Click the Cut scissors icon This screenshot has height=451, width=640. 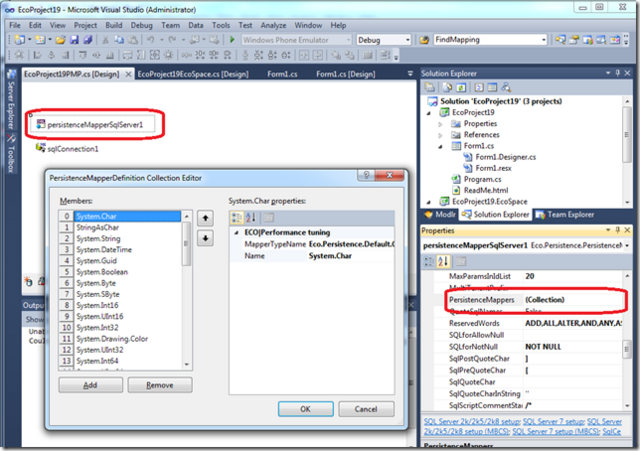[x=105, y=40]
